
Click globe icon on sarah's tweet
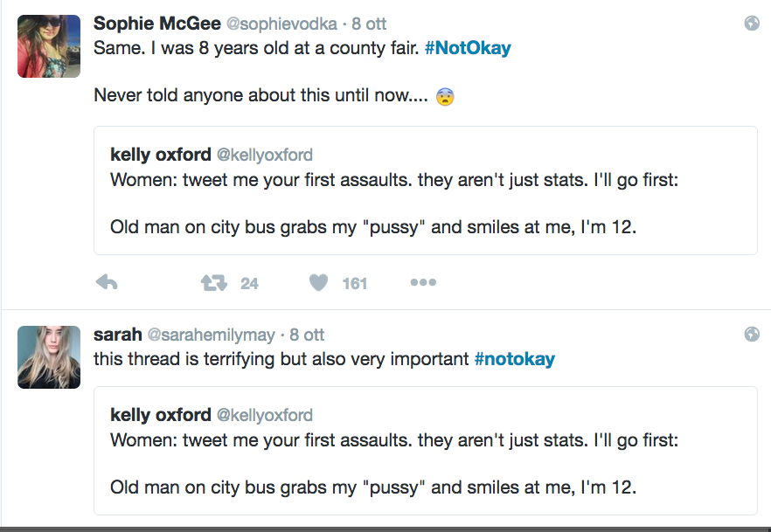click(752, 335)
